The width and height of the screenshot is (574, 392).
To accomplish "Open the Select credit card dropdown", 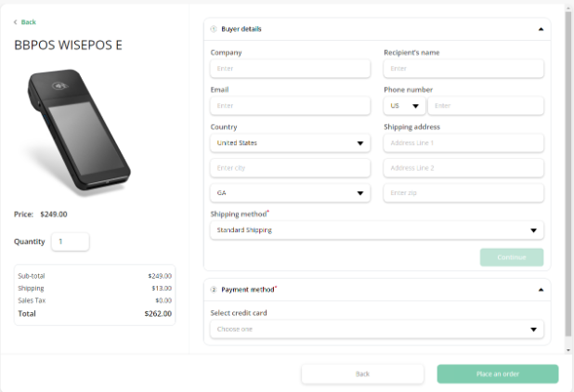I will click(377, 329).
